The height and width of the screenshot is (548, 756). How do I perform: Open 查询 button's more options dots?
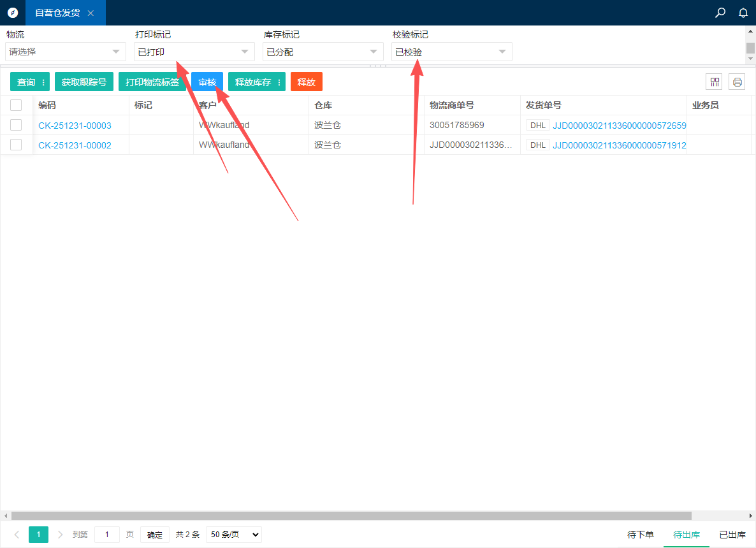43,82
